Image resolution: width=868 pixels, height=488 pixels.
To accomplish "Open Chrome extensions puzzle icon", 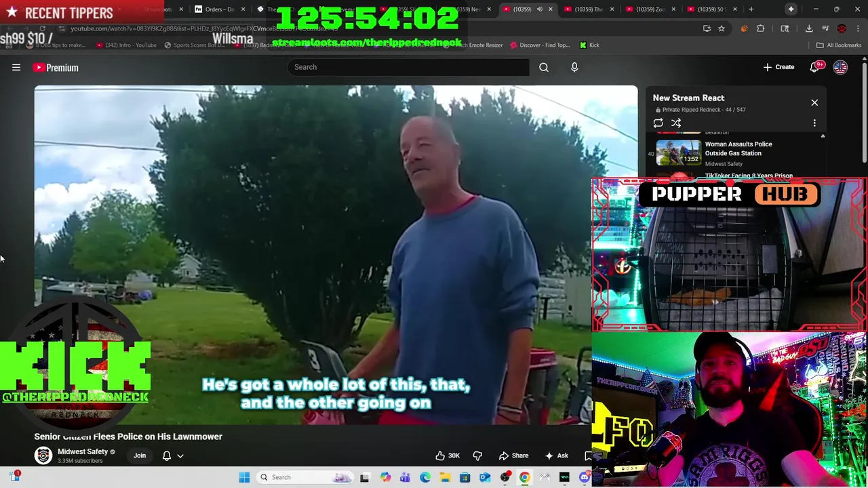I will click(760, 28).
